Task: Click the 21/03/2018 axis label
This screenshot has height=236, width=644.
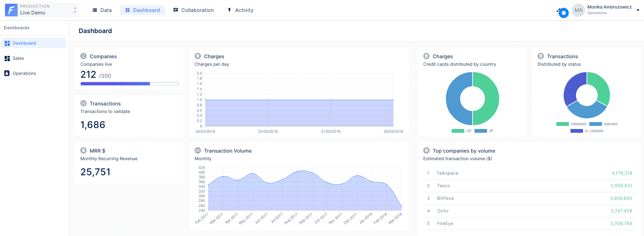Action: (x=330, y=132)
